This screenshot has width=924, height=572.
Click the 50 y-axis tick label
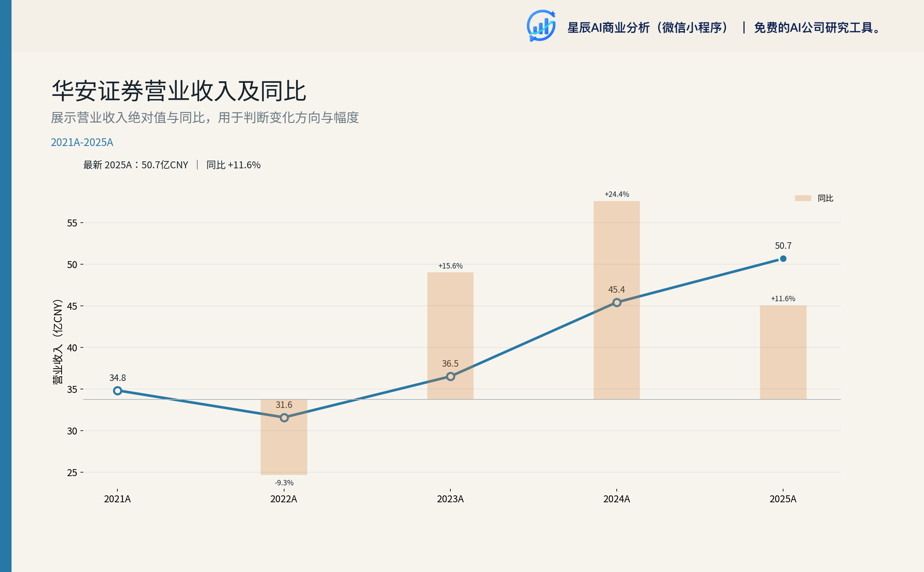click(x=72, y=265)
